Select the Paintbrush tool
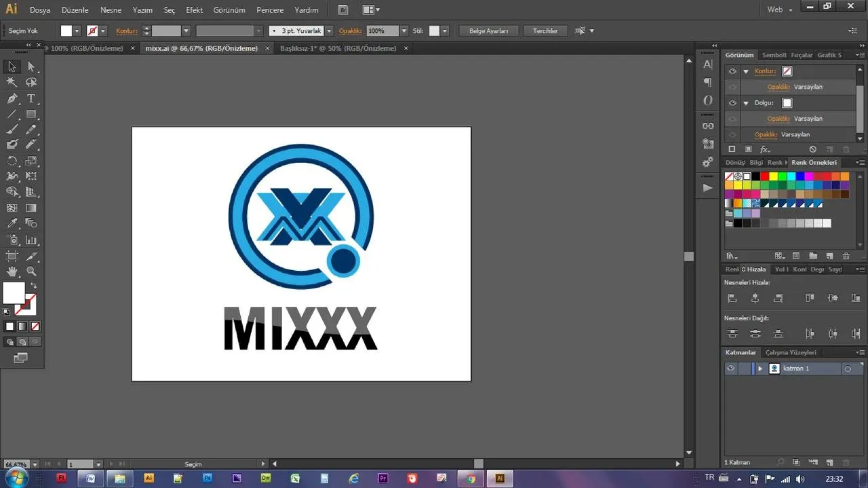868x488 pixels. pyautogui.click(x=12, y=129)
